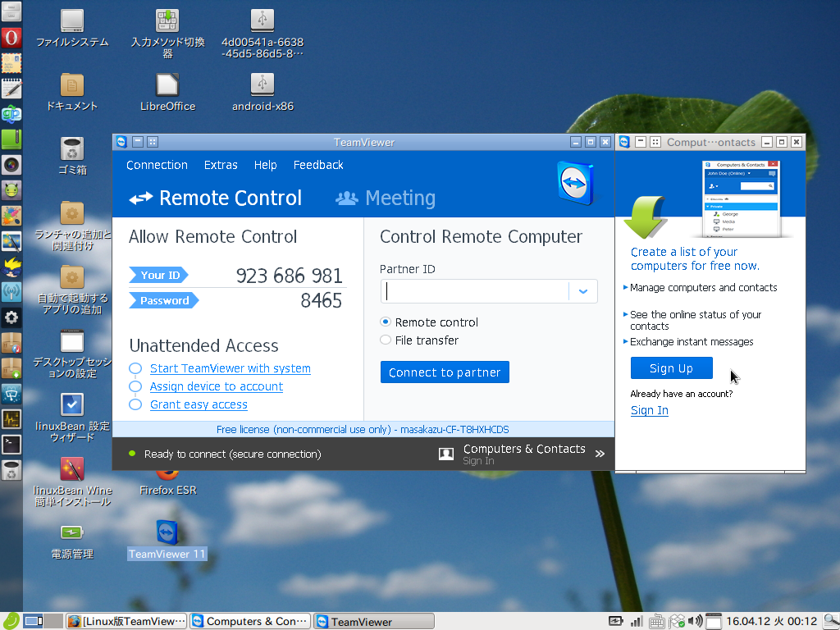Open the volume control slider
The height and width of the screenshot is (630, 840).
(694, 621)
